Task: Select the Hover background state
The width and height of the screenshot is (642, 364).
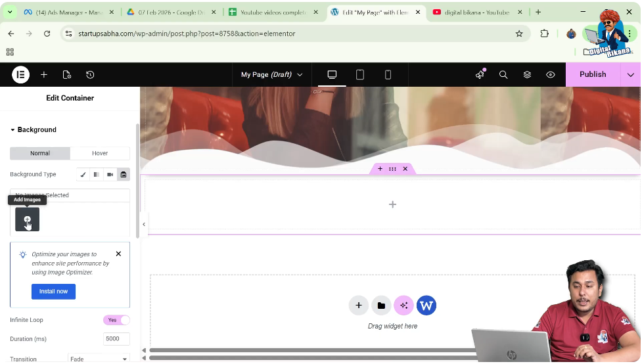Action: pos(100,153)
